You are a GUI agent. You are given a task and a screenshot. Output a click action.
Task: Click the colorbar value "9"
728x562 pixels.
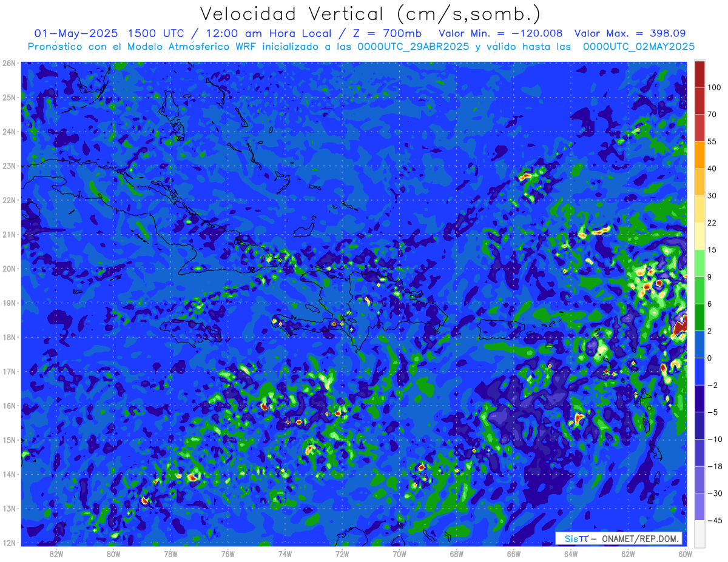[x=710, y=276]
